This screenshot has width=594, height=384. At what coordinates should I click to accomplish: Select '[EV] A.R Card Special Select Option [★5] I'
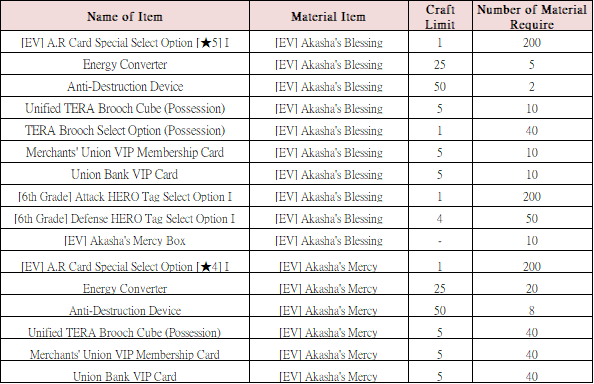click(x=125, y=42)
